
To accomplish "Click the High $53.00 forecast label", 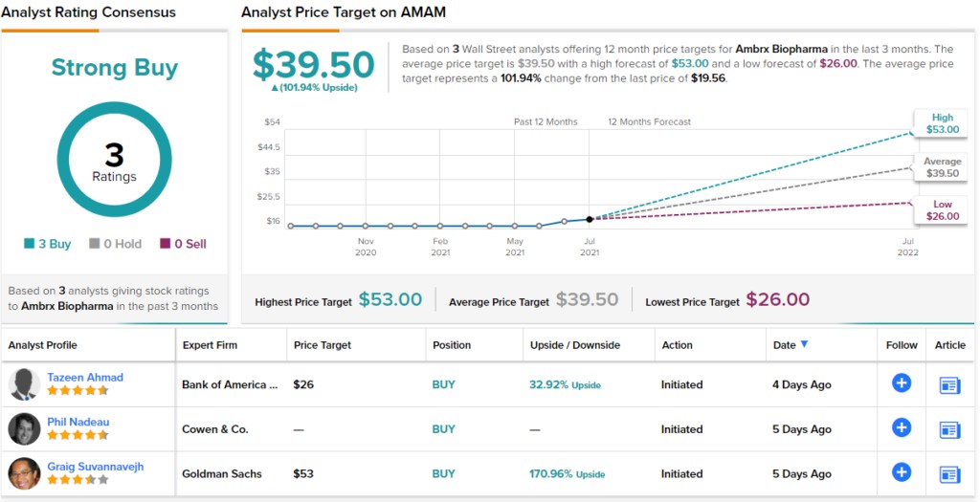I will [940, 122].
